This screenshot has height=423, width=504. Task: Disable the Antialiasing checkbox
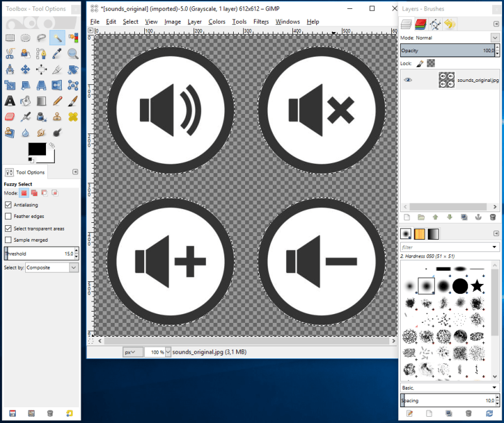[x=8, y=205]
